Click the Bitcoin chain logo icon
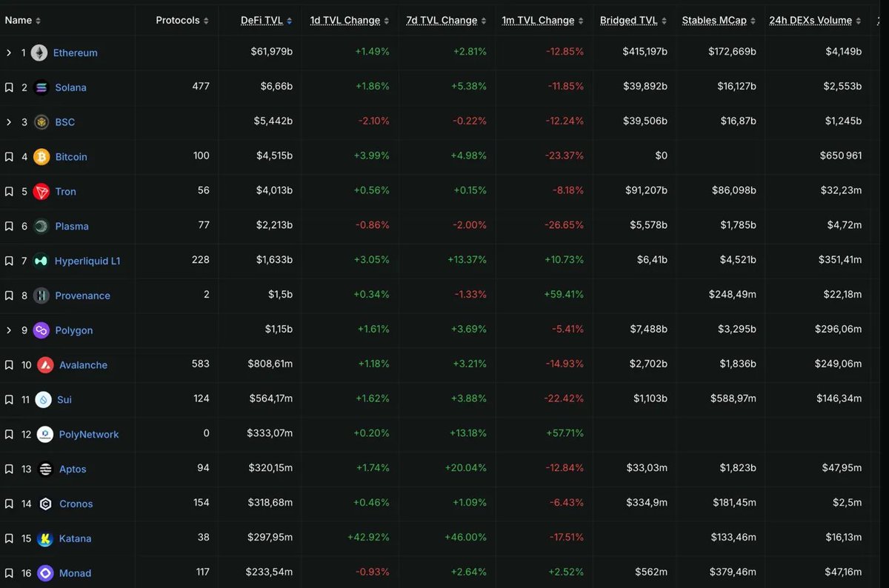 tap(41, 157)
